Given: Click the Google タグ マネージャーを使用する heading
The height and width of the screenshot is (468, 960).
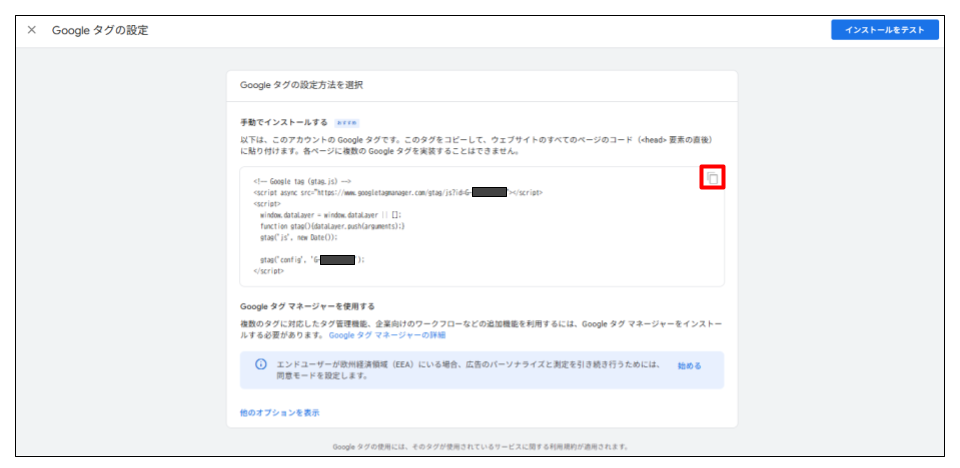Looking at the screenshot, I should tap(307, 306).
